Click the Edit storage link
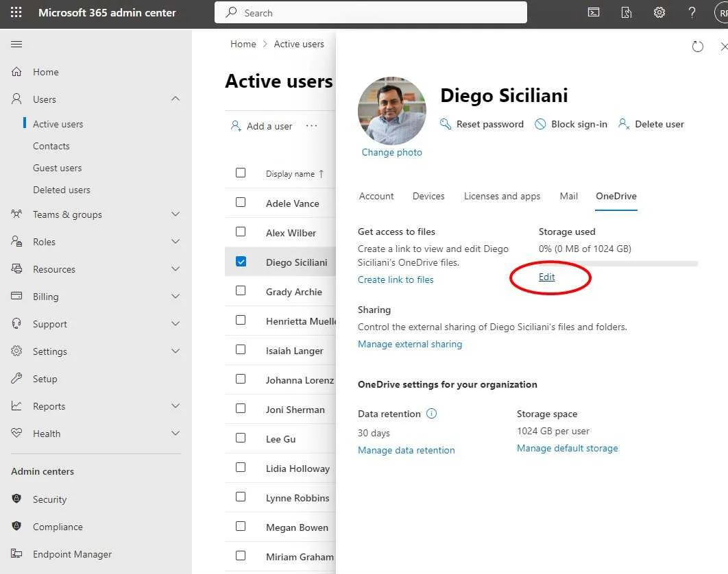 (546, 277)
